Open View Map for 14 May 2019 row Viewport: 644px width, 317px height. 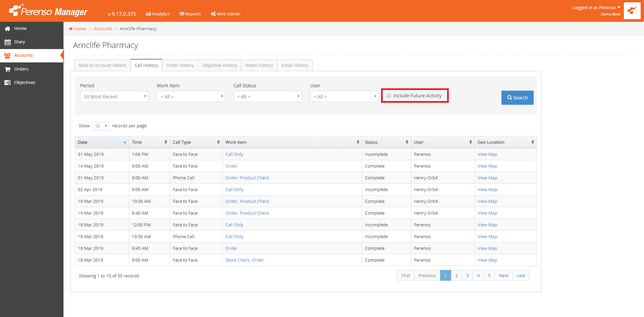click(487, 166)
